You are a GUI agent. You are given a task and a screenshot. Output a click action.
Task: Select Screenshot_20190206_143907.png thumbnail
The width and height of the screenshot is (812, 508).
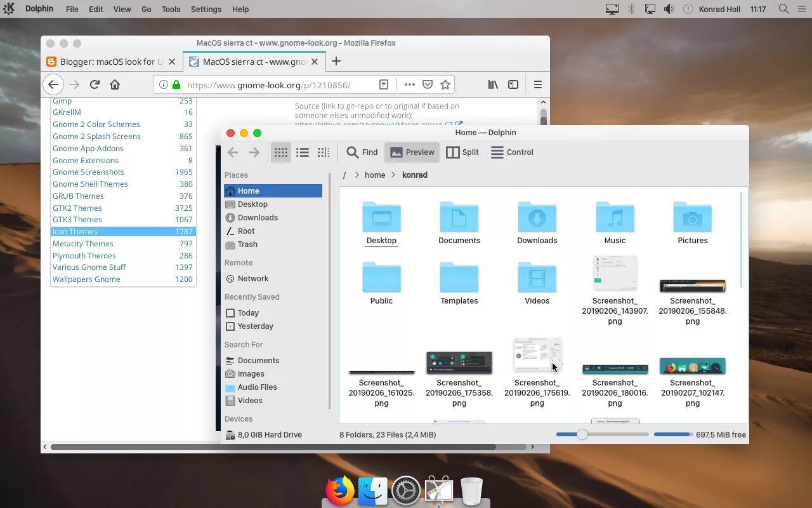pyautogui.click(x=615, y=273)
